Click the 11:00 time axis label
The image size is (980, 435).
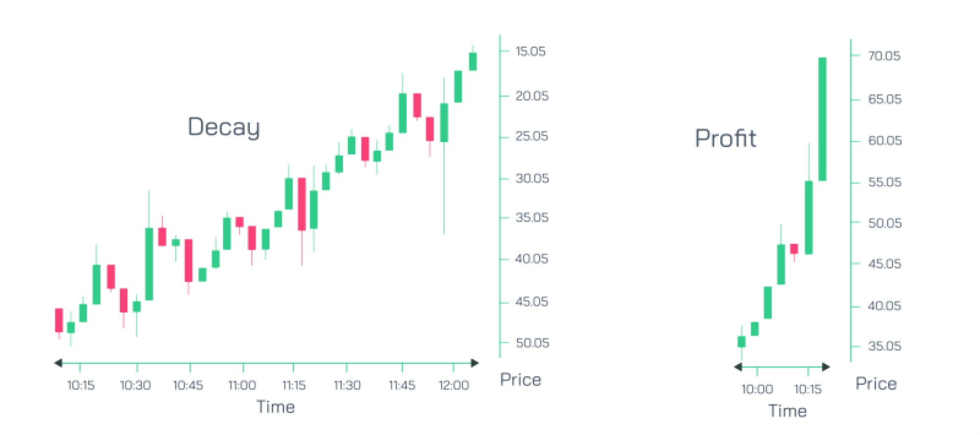242,386
